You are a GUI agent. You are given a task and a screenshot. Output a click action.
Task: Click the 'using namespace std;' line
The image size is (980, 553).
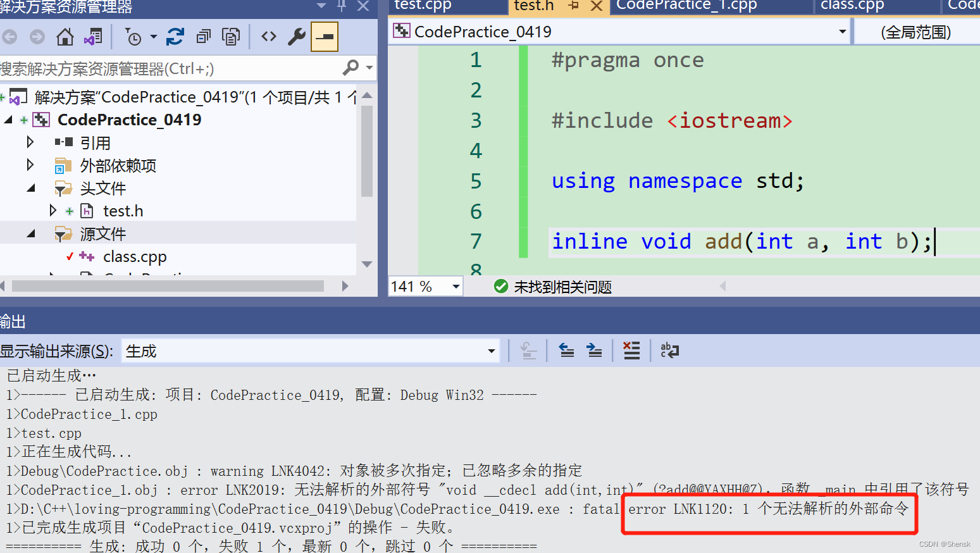(678, 182)
